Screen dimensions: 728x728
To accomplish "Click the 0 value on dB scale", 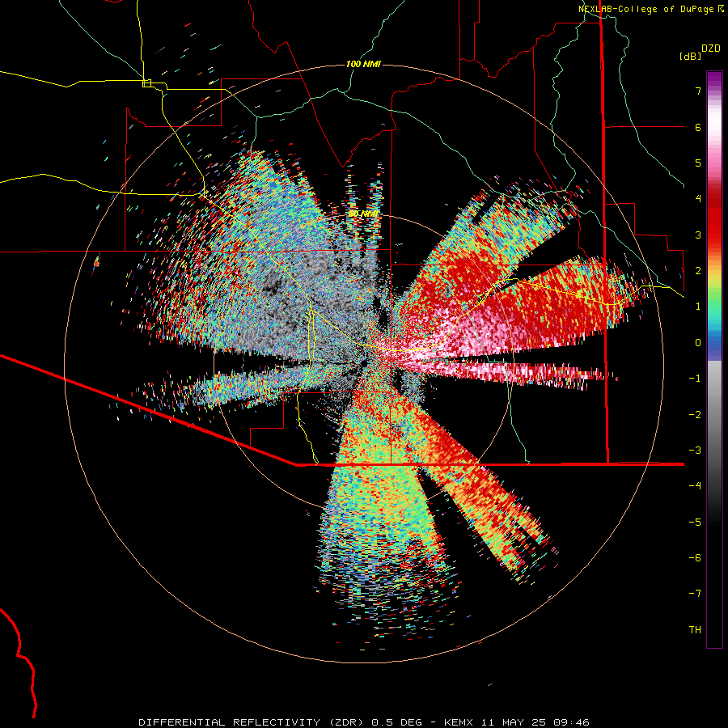I will (698, 343).
